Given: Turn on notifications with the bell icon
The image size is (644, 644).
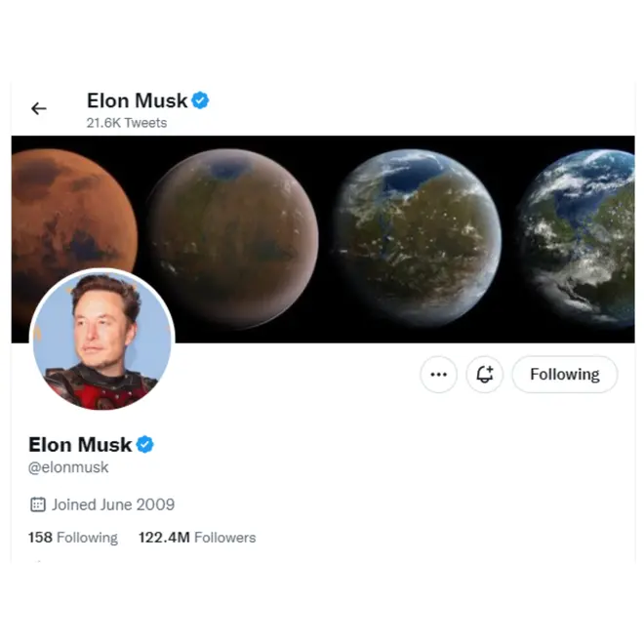Looking at the screenshot, I should click(x=485, y=374).
